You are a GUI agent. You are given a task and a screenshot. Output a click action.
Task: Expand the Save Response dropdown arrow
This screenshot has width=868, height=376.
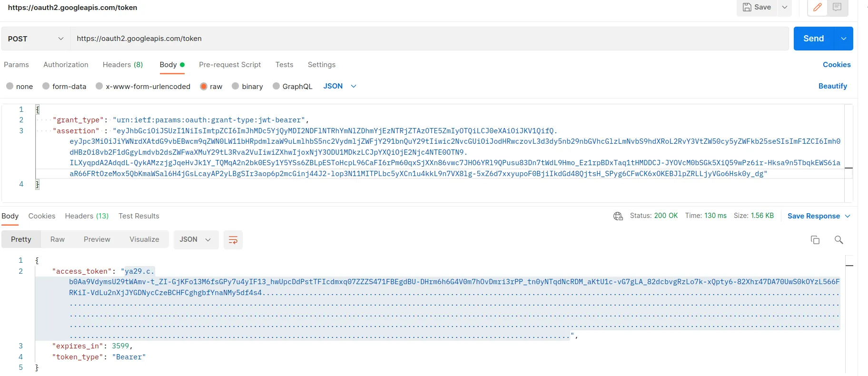pos(848,216)
